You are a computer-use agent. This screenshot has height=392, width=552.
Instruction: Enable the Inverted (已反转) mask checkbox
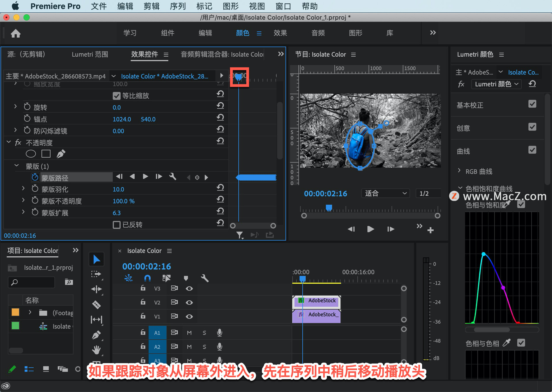coord(116,225)
